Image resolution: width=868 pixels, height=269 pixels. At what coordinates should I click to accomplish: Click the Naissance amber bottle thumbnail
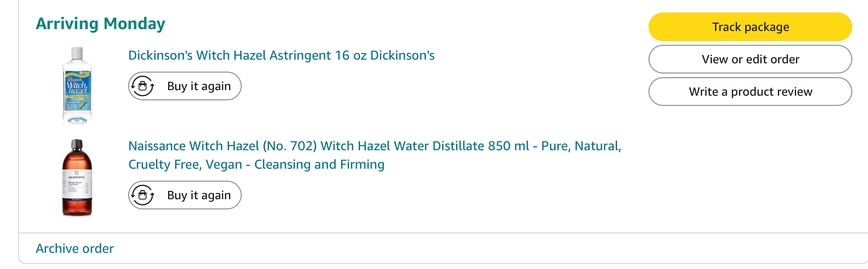coord(77,178)
